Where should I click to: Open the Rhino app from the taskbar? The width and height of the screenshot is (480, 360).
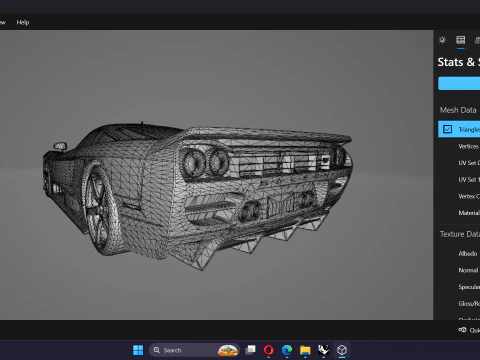tap(323, 350)
